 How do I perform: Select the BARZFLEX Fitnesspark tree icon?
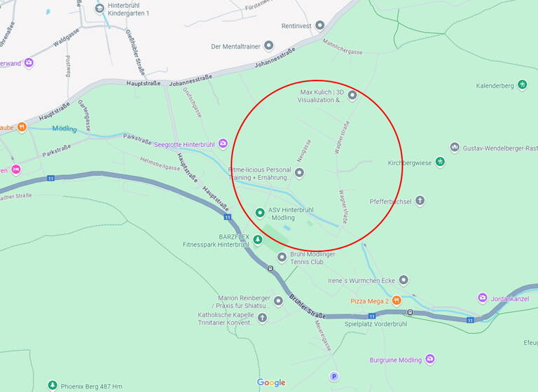tap(258, 239)
